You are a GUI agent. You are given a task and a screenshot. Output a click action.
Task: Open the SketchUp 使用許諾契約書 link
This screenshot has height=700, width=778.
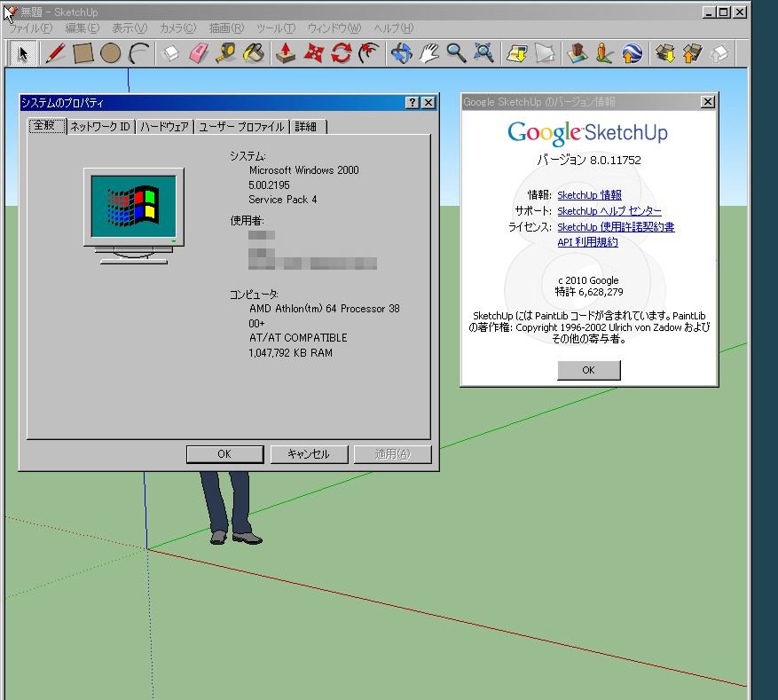[616, 227]
